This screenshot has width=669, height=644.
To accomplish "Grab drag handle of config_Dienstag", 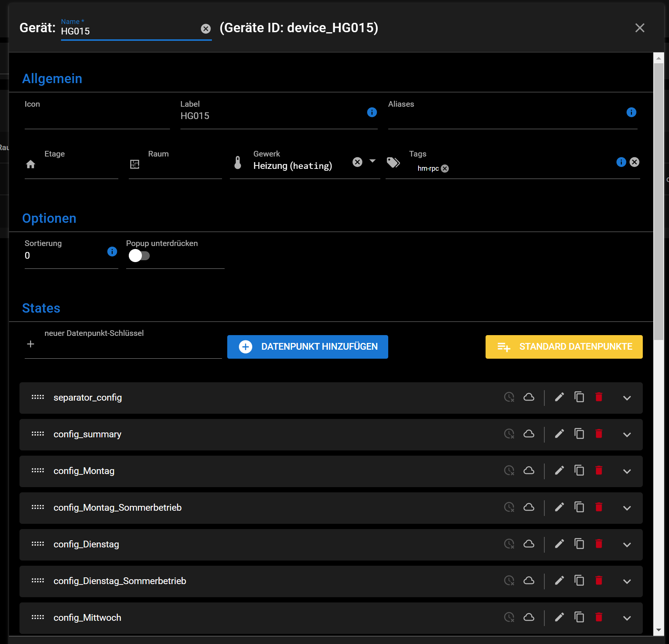I will pyautogui.click(x=38, y=544).
